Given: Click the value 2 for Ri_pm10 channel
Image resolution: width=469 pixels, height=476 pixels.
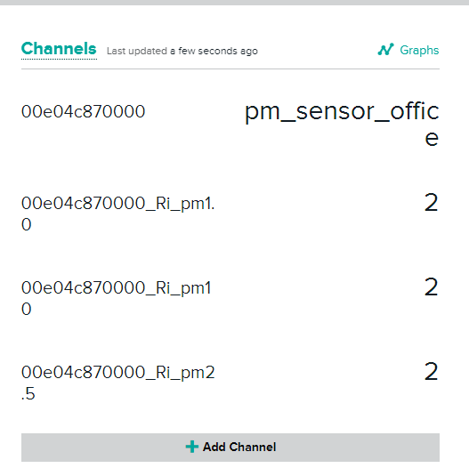Looking at the screenshot, I should 432,286.
